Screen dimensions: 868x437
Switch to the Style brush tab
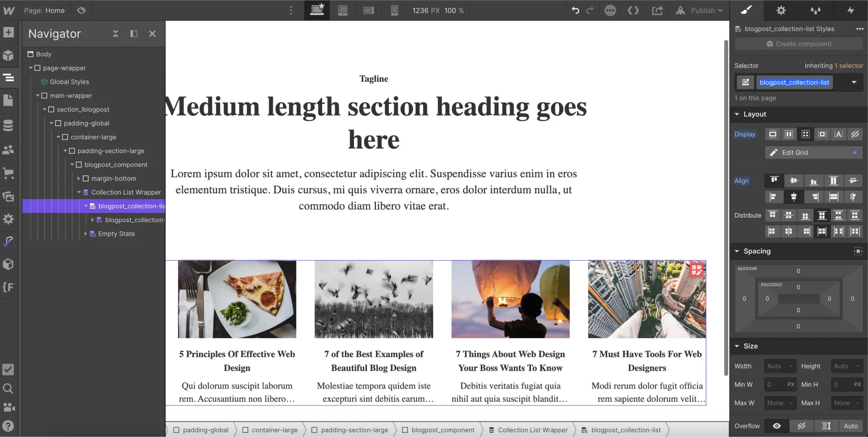coord(746,11)
